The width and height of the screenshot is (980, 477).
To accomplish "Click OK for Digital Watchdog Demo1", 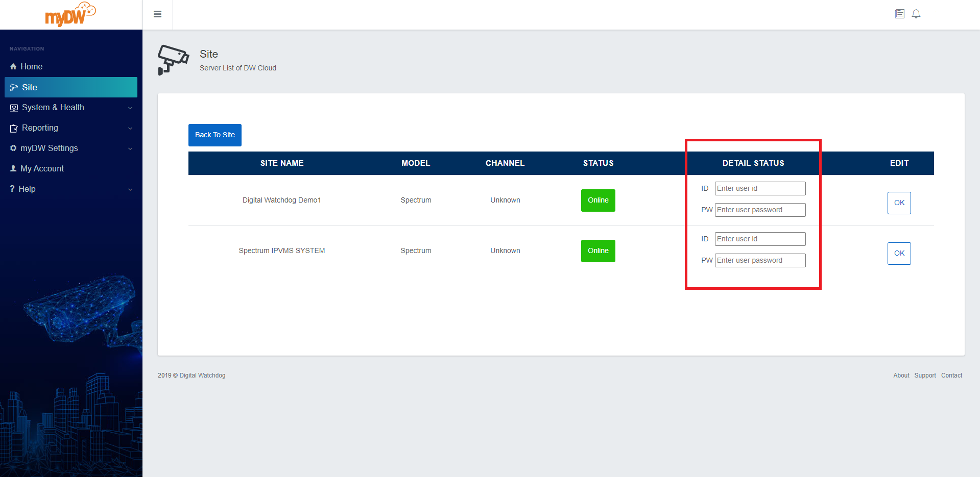I will coord(899,203).
